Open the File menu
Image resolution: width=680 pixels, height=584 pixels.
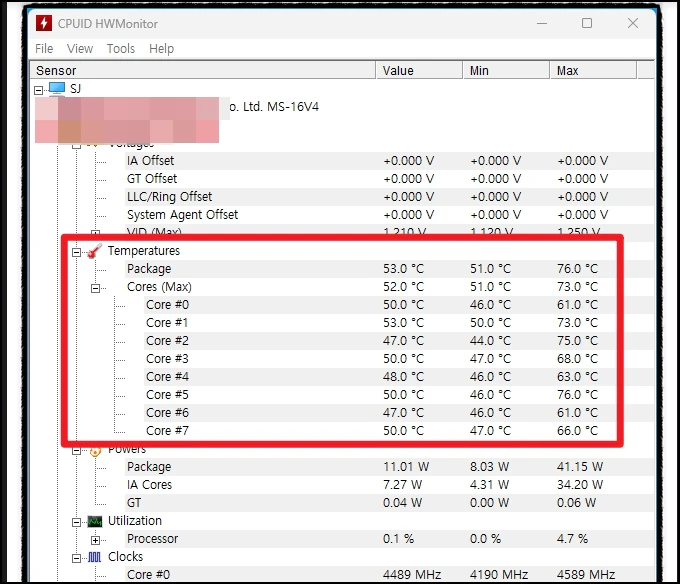click(x=44, y=49)
